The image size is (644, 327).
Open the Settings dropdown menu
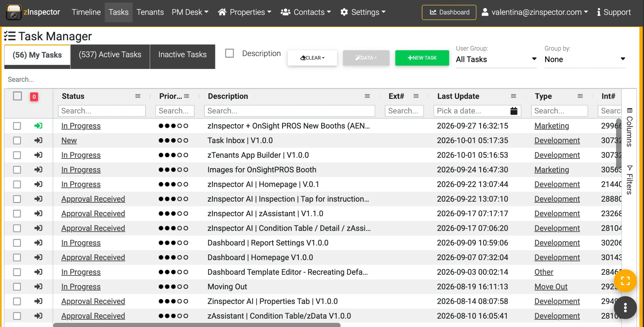pos(363,12)
